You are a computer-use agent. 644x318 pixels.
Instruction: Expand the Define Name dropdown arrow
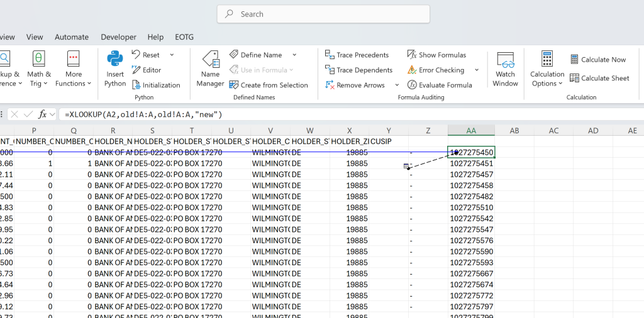pos(294,55)
